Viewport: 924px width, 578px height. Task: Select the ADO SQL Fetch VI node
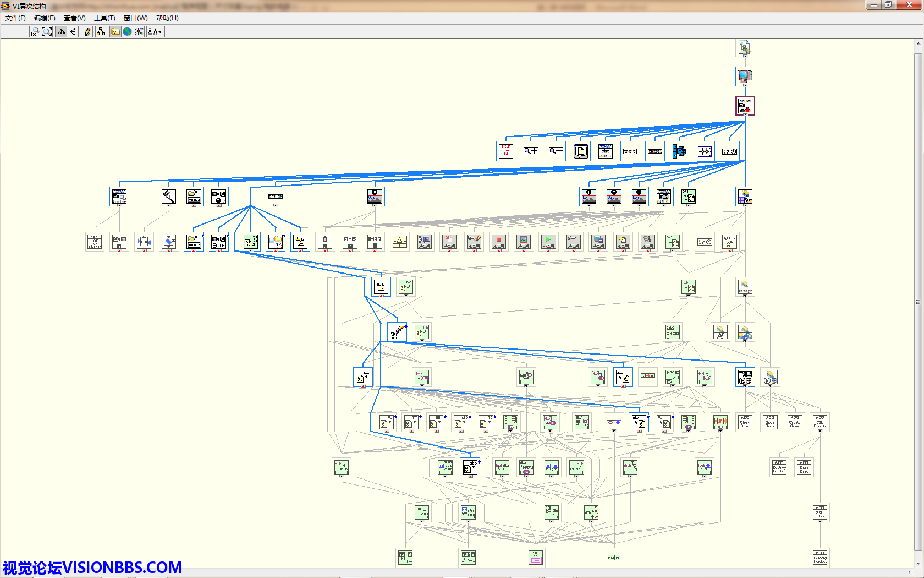click(820, 512)
